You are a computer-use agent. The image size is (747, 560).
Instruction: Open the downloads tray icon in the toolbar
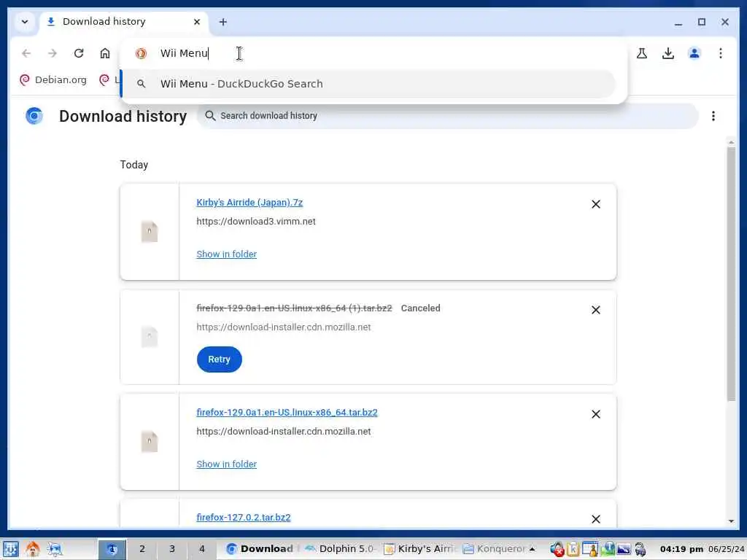click(668, 53)
